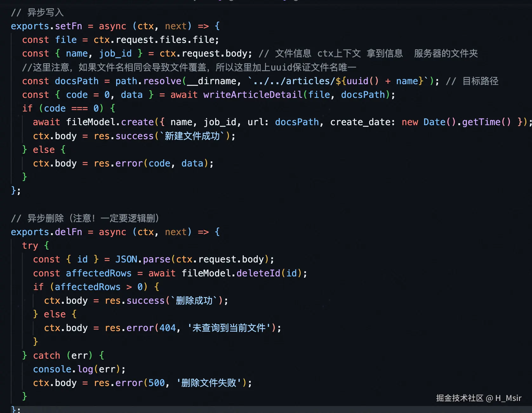Click the comment '文件信息 ctx上下文'
Screen dimensions: 532x413
coord(318,53)
